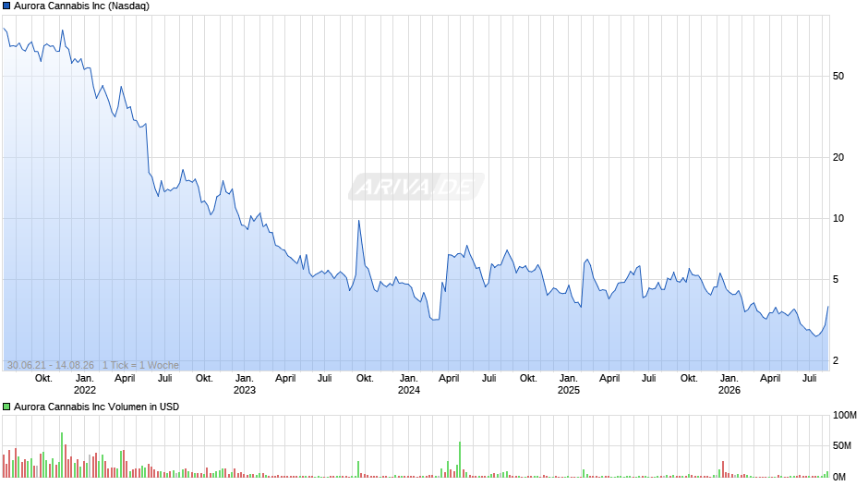The width and height of the screenshot is (868, 486).
Task: Click the green legend square beside Volumen in USD
Action: pos(6,407)
